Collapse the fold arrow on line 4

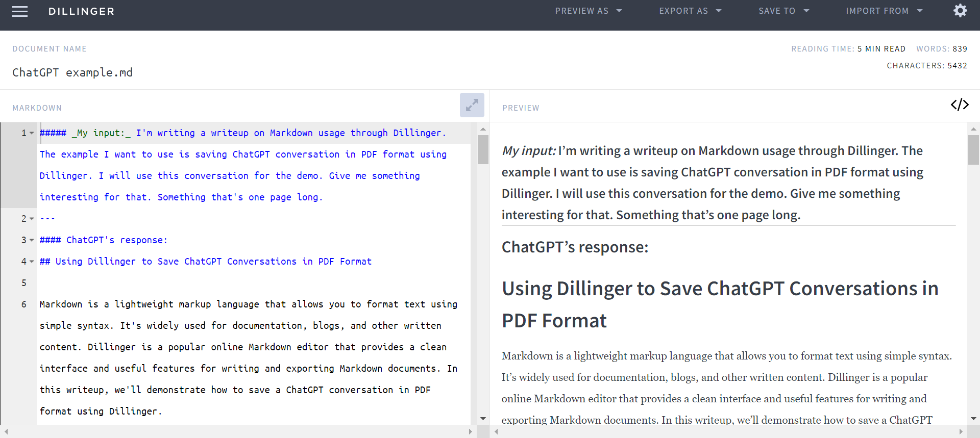point(32,262)
